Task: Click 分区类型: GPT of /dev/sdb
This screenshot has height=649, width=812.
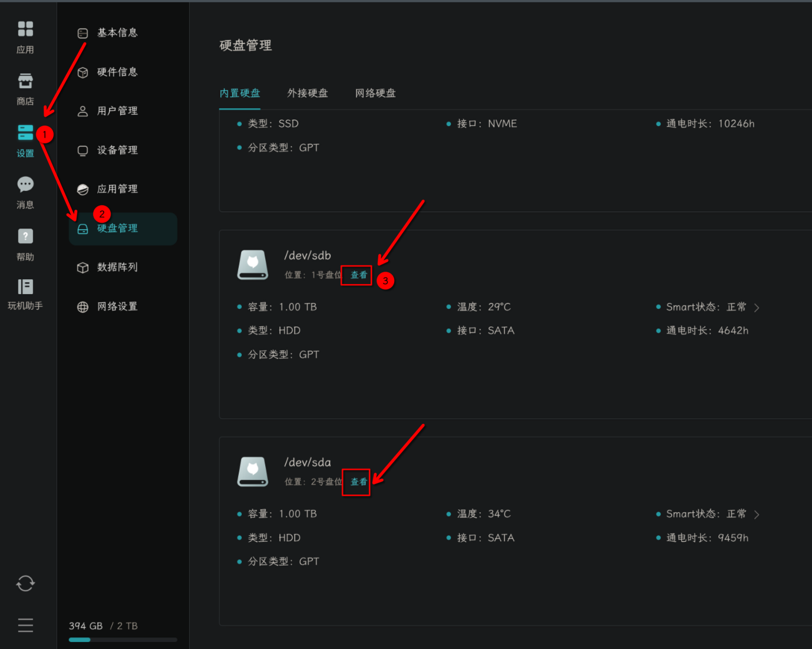Action: [x=283, y=354]
